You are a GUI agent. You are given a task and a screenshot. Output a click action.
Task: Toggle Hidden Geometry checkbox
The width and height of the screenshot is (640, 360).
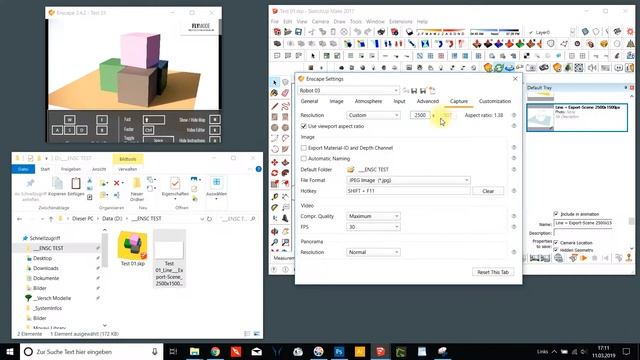[x=556, y=249]
